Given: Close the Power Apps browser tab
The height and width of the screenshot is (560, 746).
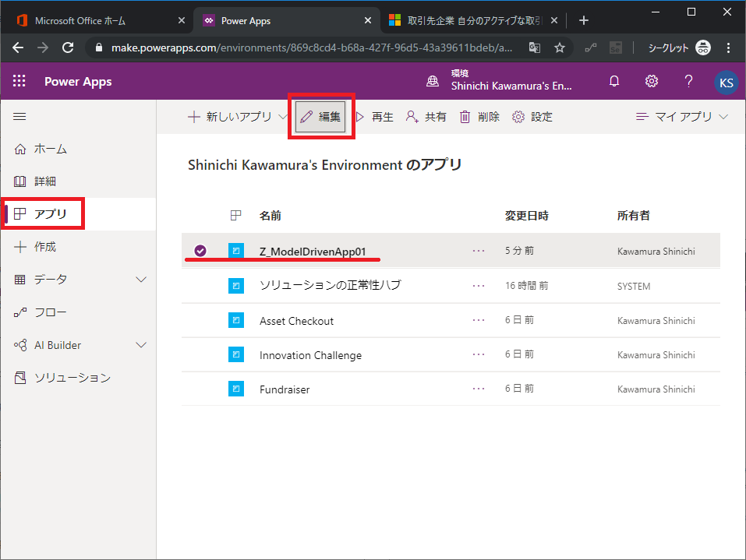Looking at the screenshot, I should point(368,20).
